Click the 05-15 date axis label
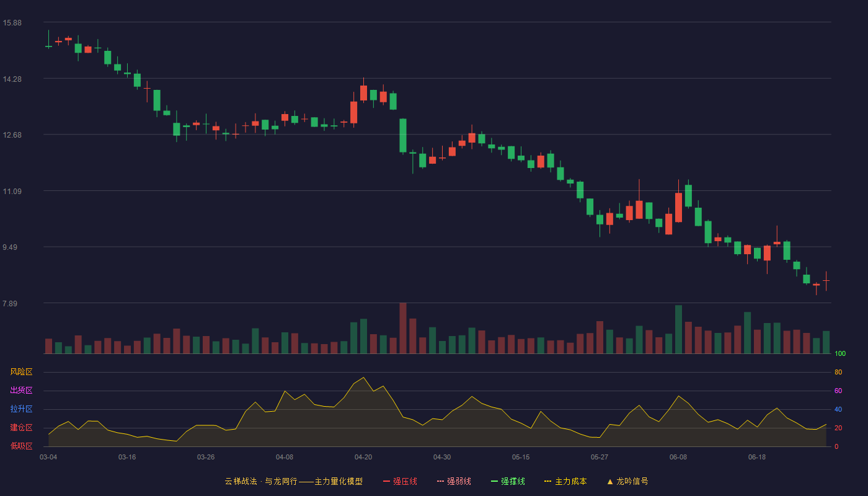The width and height of the screenshot is (868, 496). pyautogui.click(x=521, y=457)
